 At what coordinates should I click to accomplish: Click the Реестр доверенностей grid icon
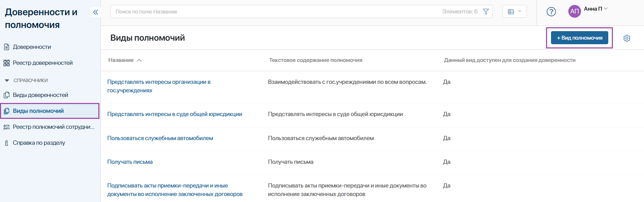(6, 63)
